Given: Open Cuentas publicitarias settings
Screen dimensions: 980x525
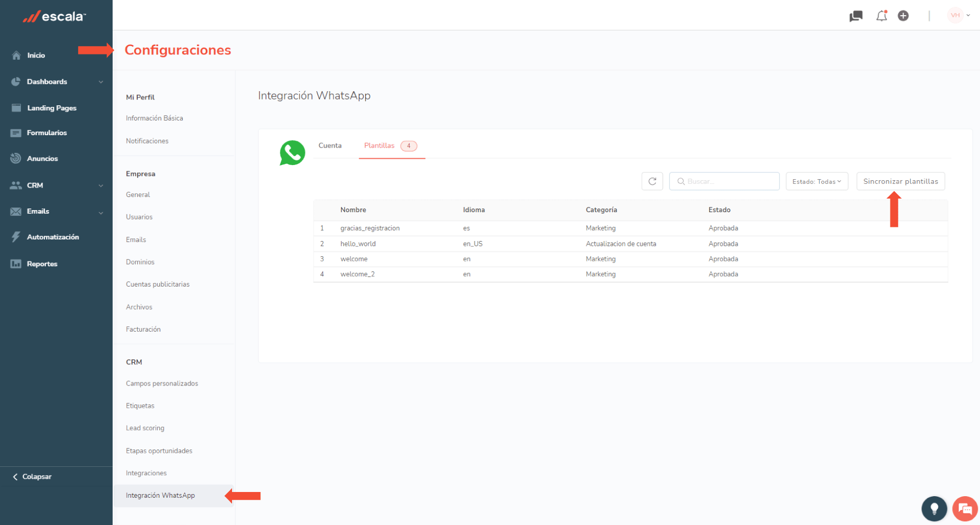Looking at the screenshot, I should point(158,285).
